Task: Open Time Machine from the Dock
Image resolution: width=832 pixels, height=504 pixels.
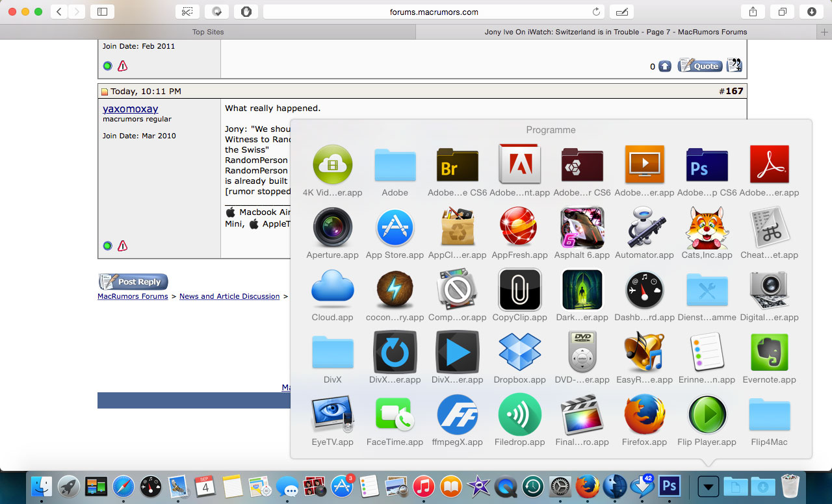Action: pyautogui.click(x=533, y=486)
